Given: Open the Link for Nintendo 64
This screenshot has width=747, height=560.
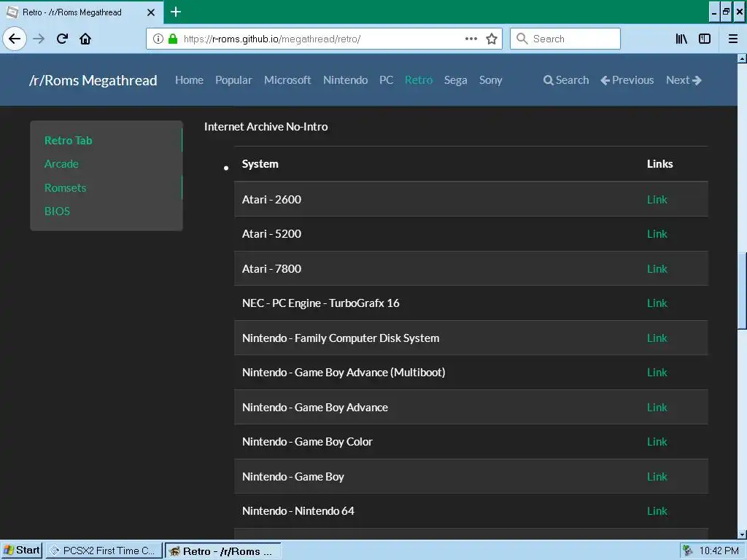Looking at the screenshot, I should tap(657, 511).
